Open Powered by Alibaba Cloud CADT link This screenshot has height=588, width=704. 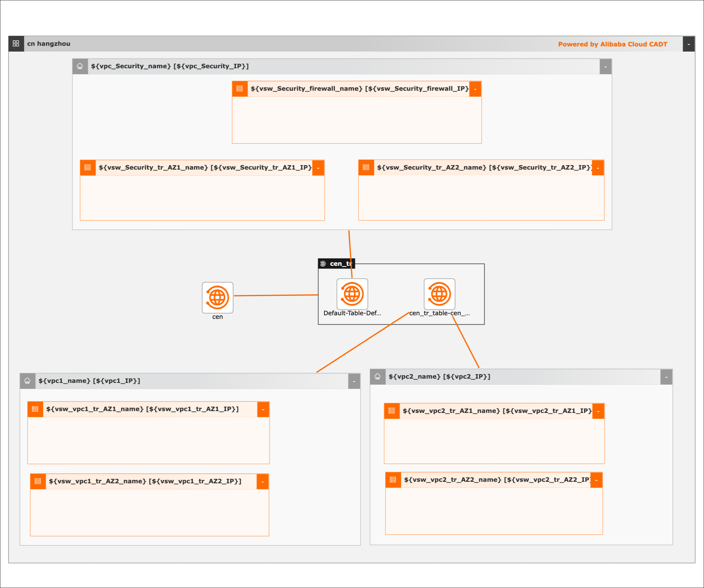pyautogui.click(x=612, y=44)
